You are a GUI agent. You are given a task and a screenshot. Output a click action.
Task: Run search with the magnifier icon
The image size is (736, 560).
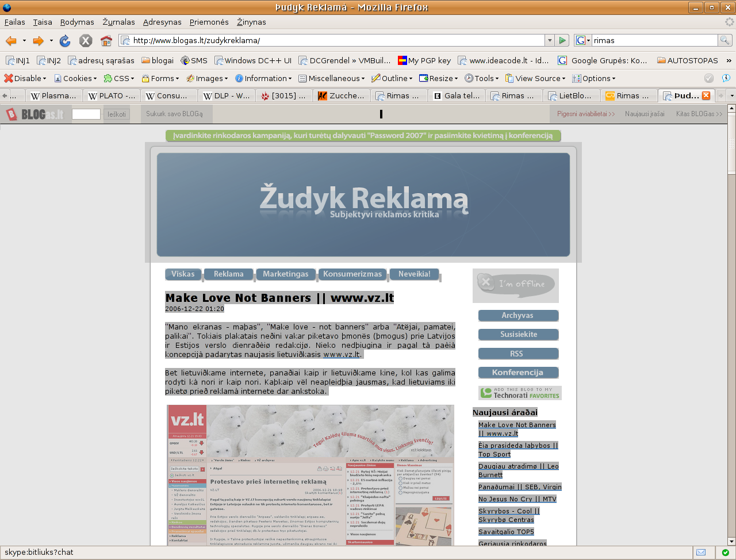(x=725, y=40)
